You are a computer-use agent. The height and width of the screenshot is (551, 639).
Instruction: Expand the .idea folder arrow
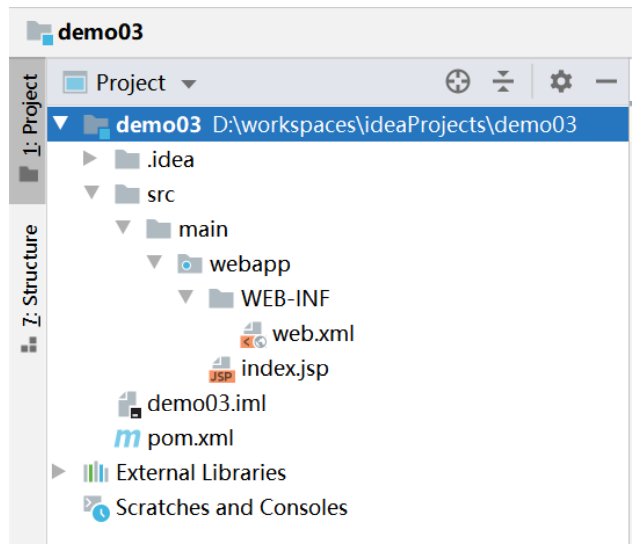pos(89,159)
